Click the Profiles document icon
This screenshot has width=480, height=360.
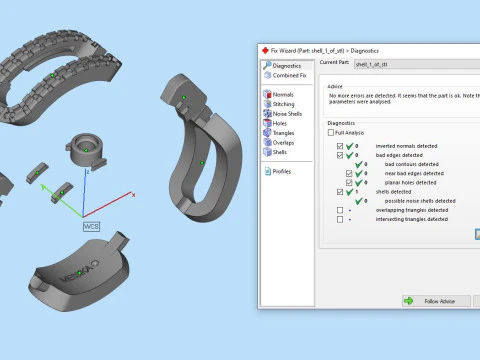tap(268, 171)
